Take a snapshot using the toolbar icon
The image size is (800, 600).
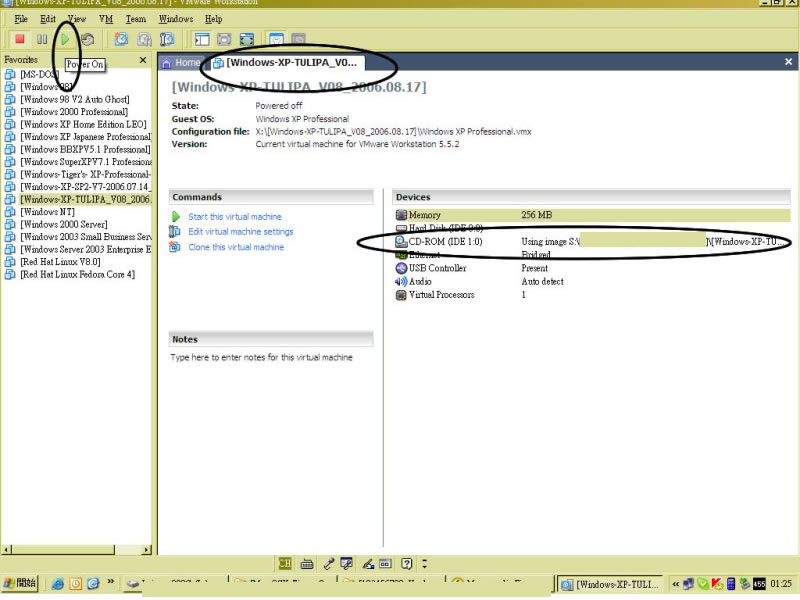click(x=121, y=39)
